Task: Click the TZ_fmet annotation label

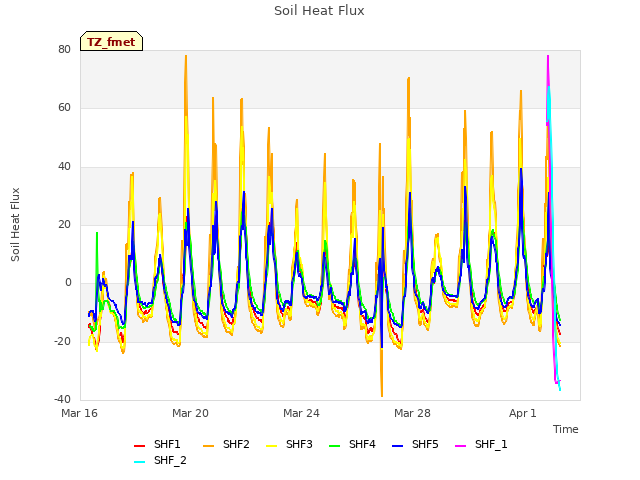Action: [x=111, y=42]
